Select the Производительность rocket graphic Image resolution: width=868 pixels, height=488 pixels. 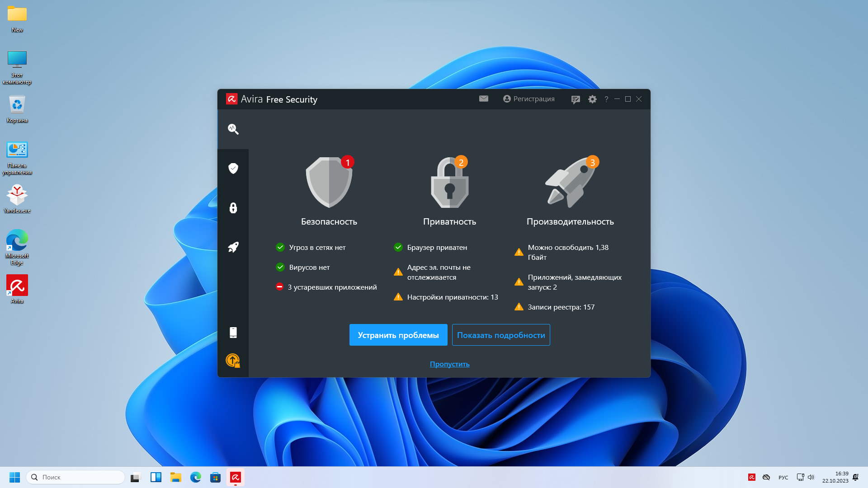pos(570,183)
